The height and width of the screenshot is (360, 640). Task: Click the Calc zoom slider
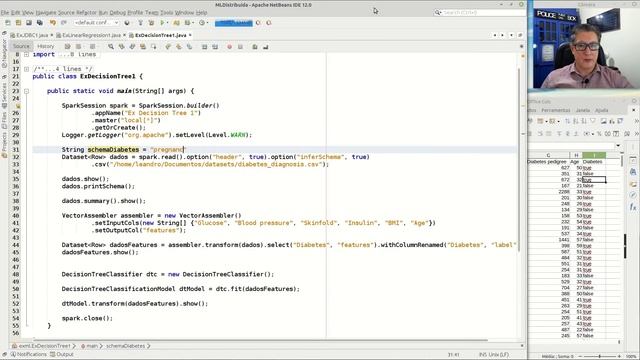pos(599,356)
